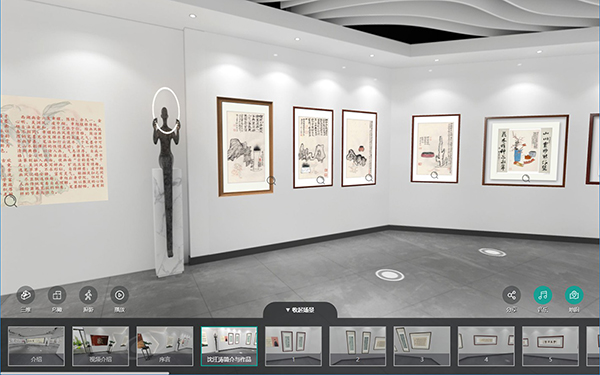This screenshot has height=375, width=600.
Task: Collapse the scene thumbnail strip
Action: click(300, 310)
